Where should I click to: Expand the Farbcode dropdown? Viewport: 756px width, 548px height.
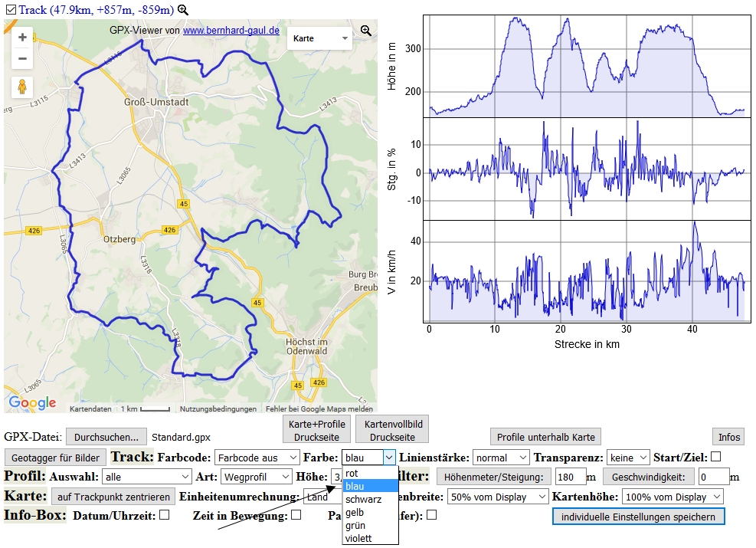(x=257, y=458)
